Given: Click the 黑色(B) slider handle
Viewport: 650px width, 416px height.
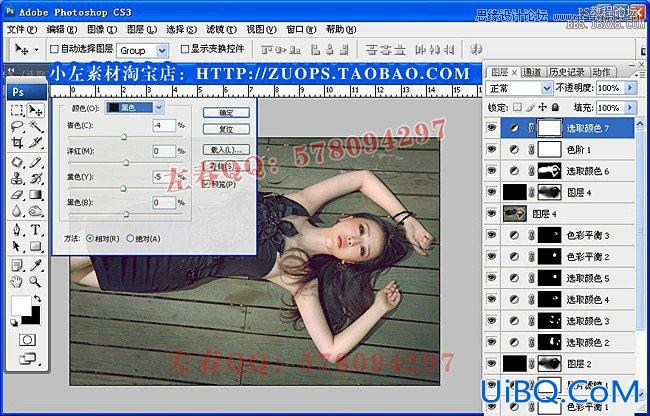Looking at the screenshot, I should coord(126,214).
